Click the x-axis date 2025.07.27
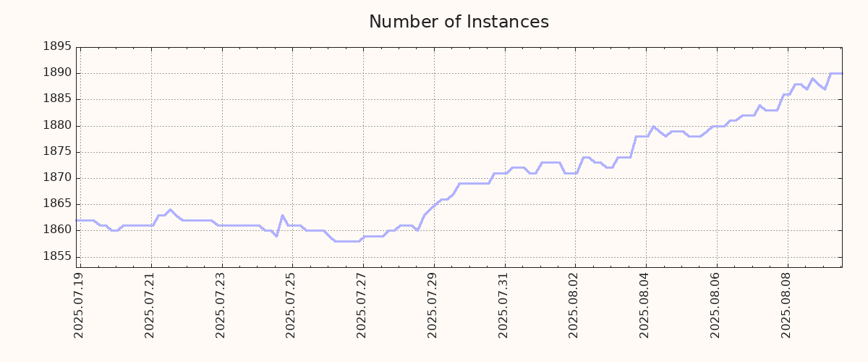This screenshot has height=362, width=868. click(x=362, y=305)
